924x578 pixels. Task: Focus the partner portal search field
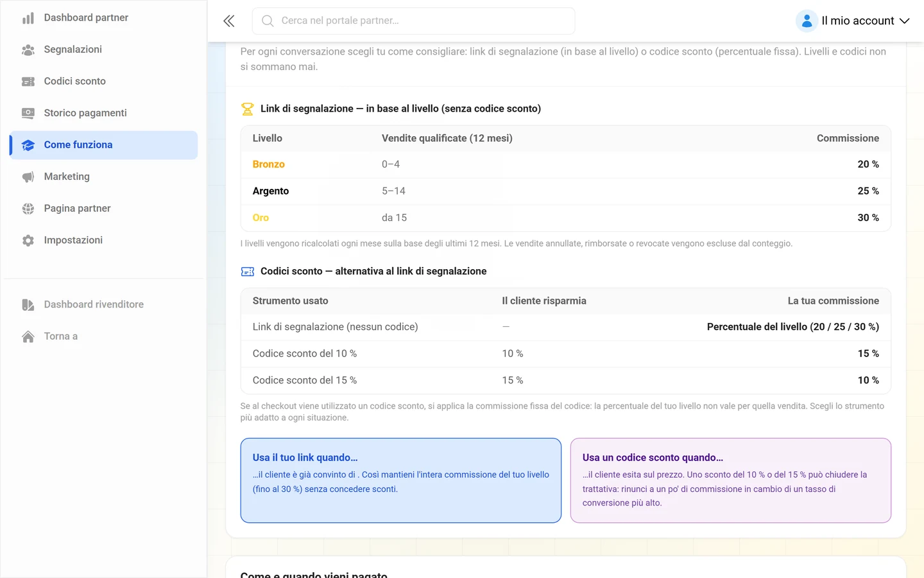click(x=414, y=21)
